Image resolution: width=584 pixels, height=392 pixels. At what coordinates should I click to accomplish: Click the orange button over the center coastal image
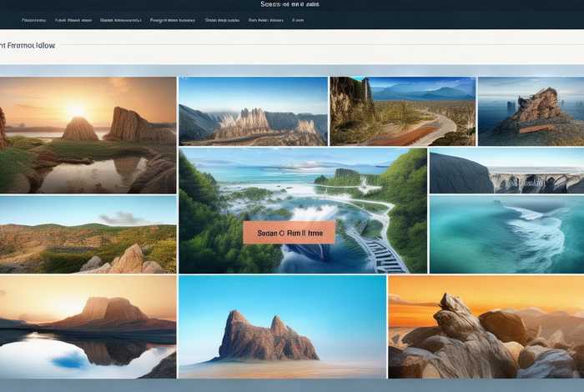click(x=289, y=233)
